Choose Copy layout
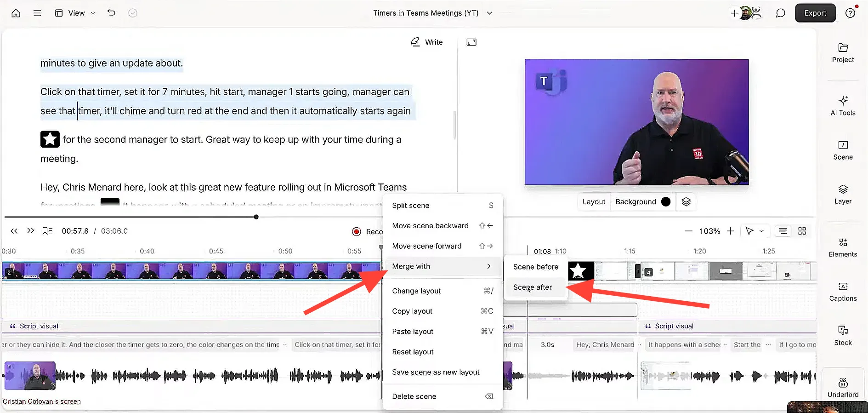The width and height of the screenshot is (868, 413). pyautogui.click(x=442, y=311)
